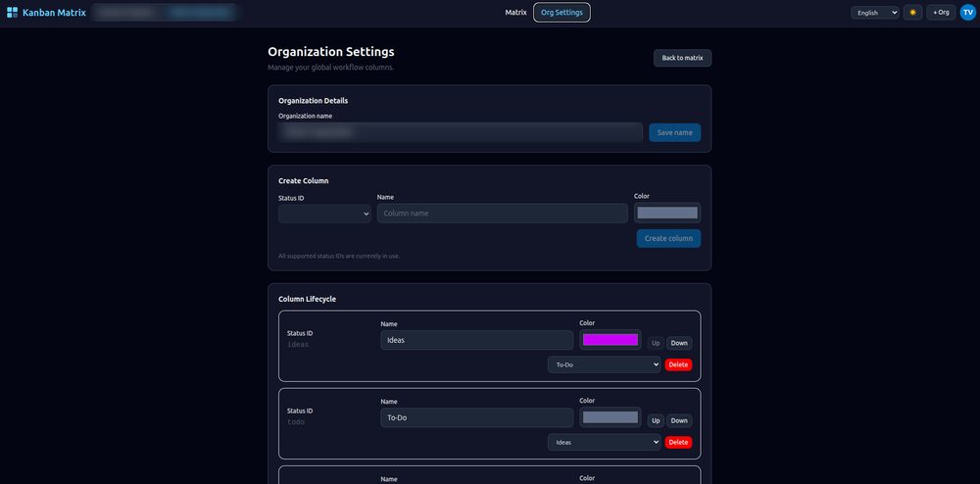This screenshot has width=980, height=484.
Task: Open the Matrix tab
Action: coord(515,13)
